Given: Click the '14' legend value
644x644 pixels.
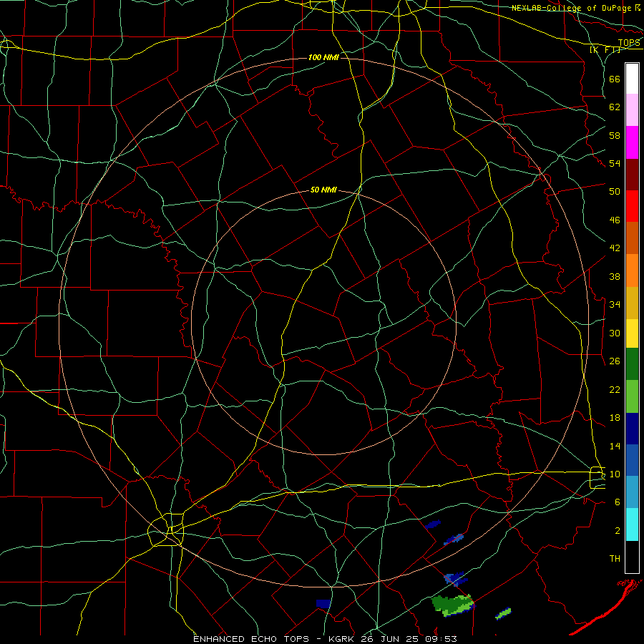Looking at the screenshot, I should [615, 446].
